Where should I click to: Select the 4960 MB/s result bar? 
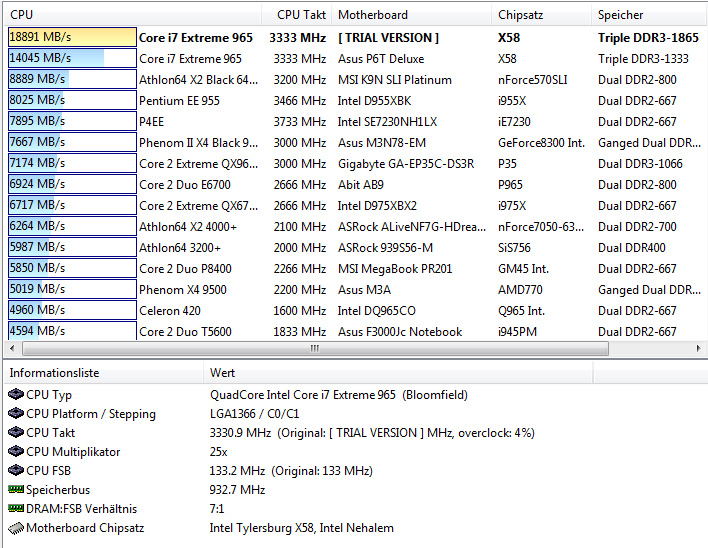click(x=72, y=310)
